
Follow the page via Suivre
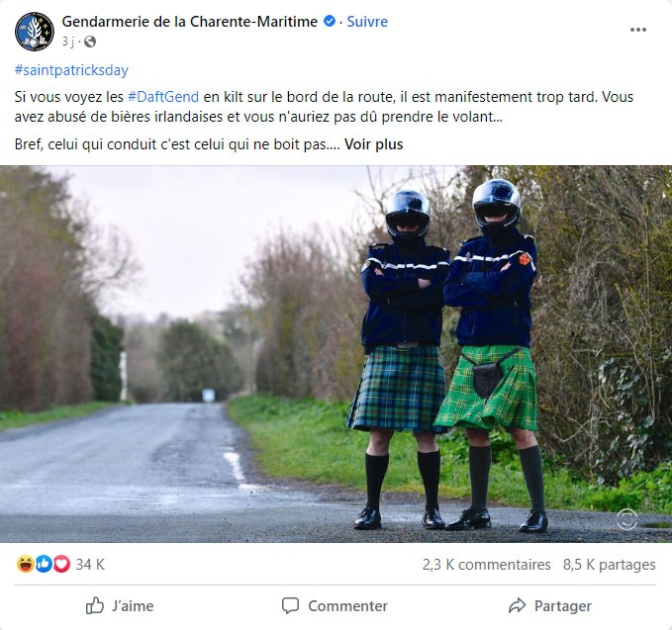[x=367, y=22]
